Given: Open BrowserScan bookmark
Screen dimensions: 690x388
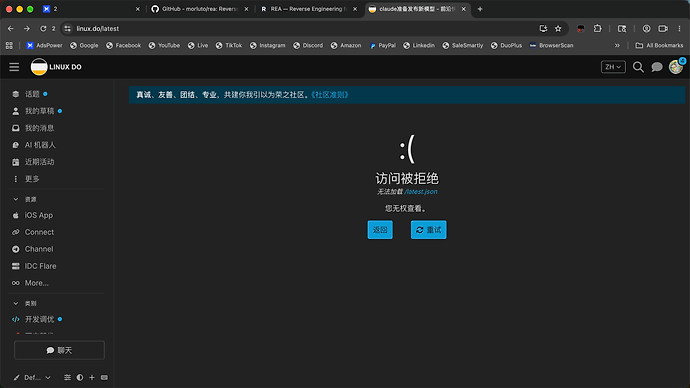Looking at the screenshot, I should pos(551,45).
